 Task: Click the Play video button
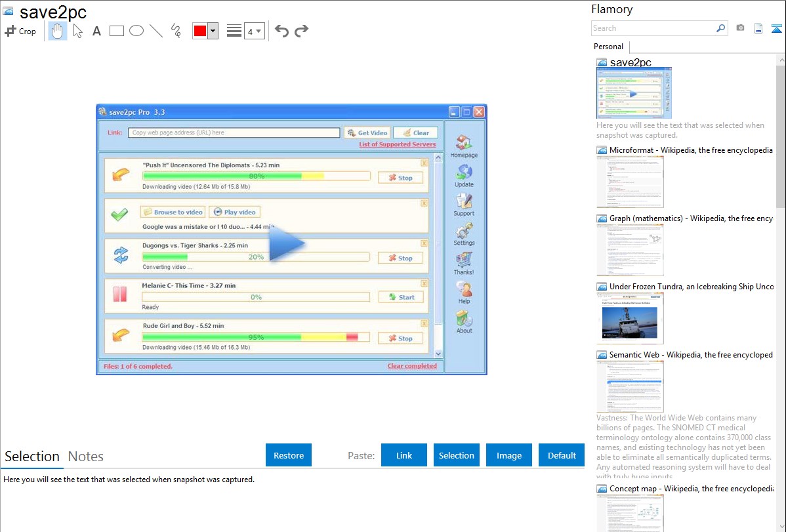tap(235, 212)
